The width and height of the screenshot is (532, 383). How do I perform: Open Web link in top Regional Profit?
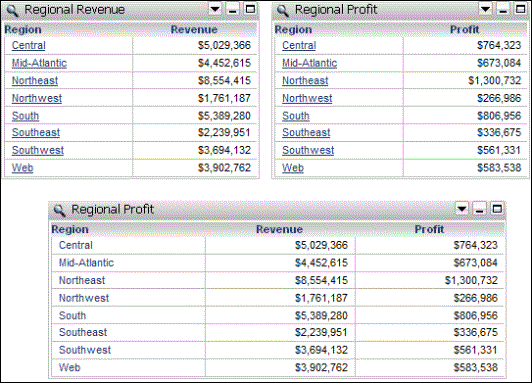pyautogui.click(x=293, y=168)
